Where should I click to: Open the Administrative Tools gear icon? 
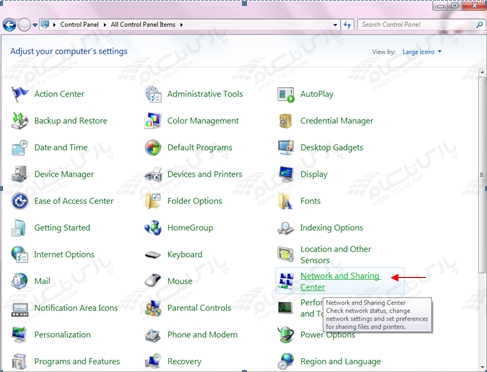point(153,94)
